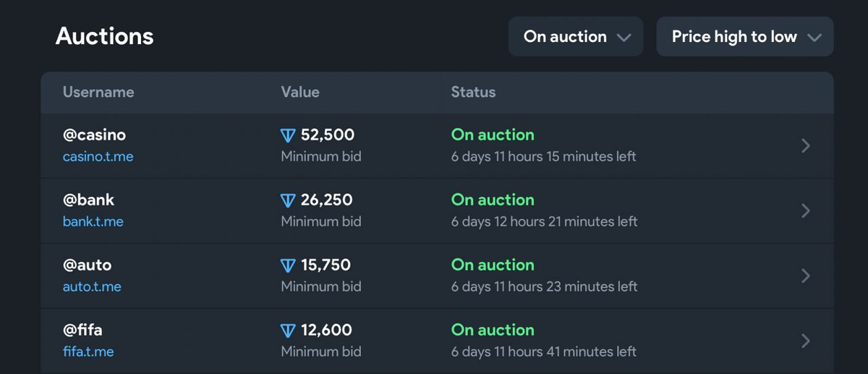Click the Username column header
Image resolution: width=868 pixels, height=374 pixels.
tap(98, 92)
